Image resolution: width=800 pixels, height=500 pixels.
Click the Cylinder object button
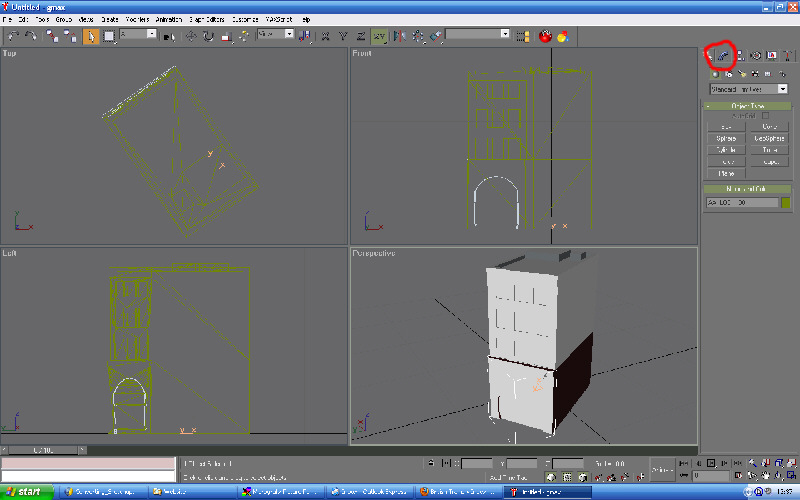click(726, 150)
